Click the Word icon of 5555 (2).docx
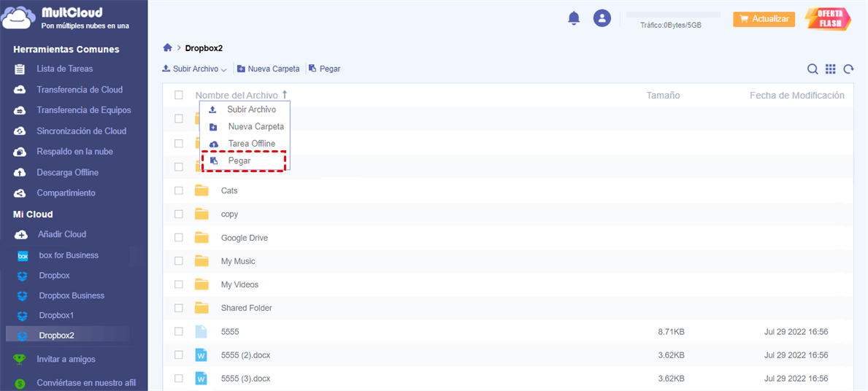 (x=201, y=355)
